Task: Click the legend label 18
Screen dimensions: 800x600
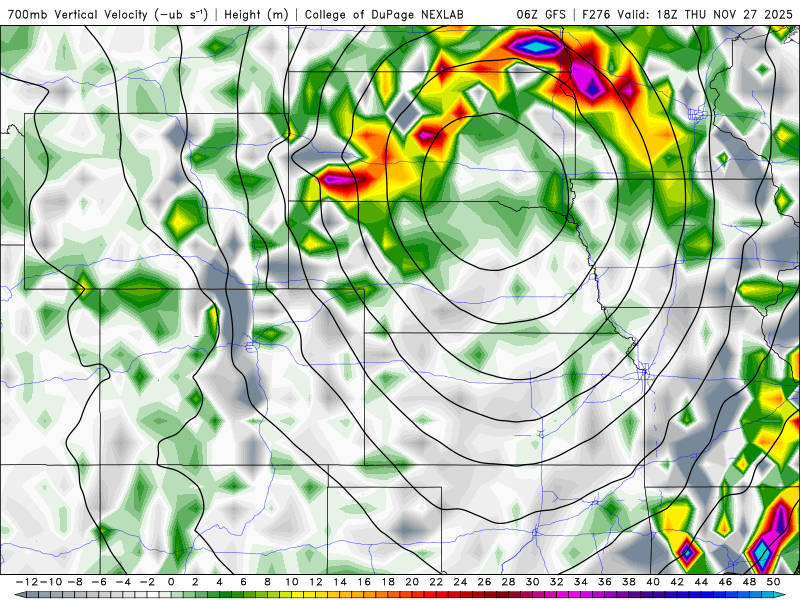Action: coord(388,582)
